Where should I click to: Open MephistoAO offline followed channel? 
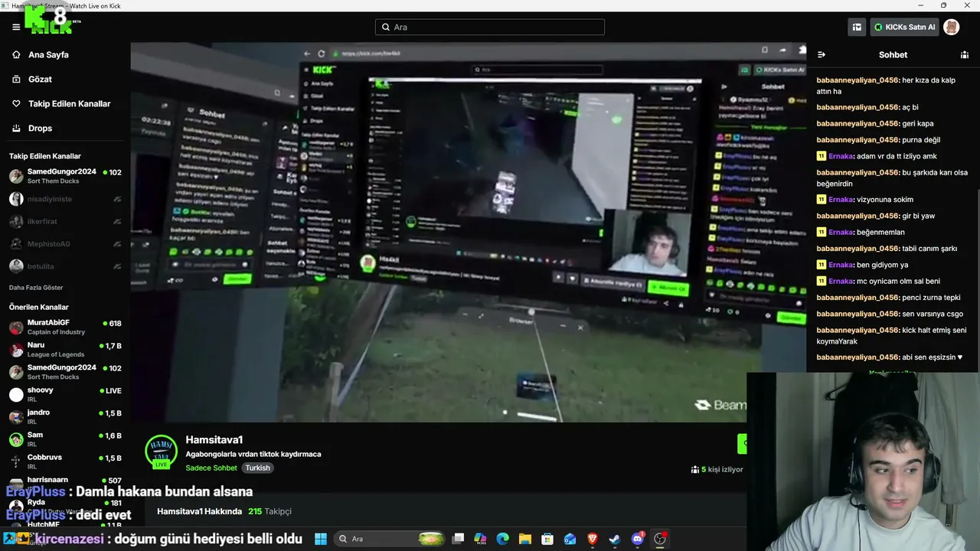click(65, 243)
